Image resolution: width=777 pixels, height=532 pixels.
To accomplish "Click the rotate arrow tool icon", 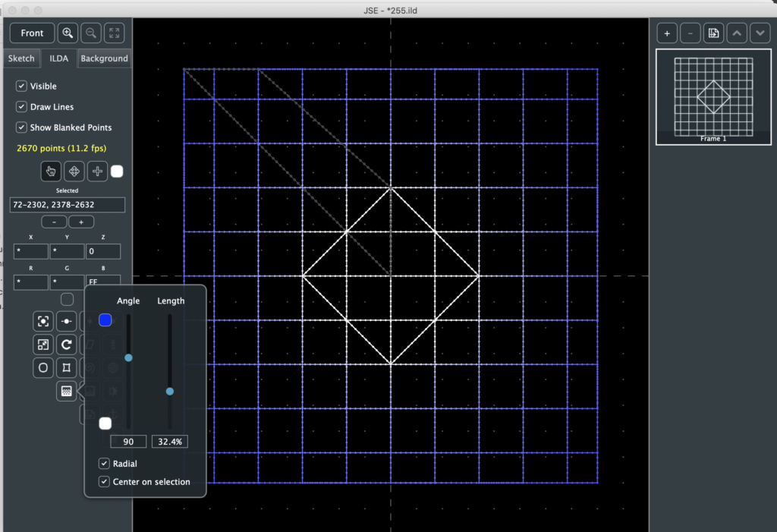I will 67,345.
